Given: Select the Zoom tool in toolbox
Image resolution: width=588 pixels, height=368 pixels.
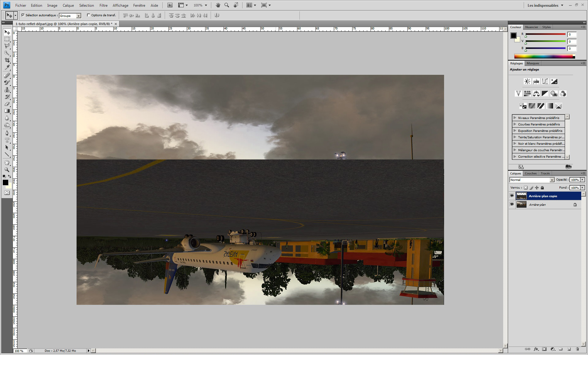Looking at the screenshot, I should (x=7, y=170).
